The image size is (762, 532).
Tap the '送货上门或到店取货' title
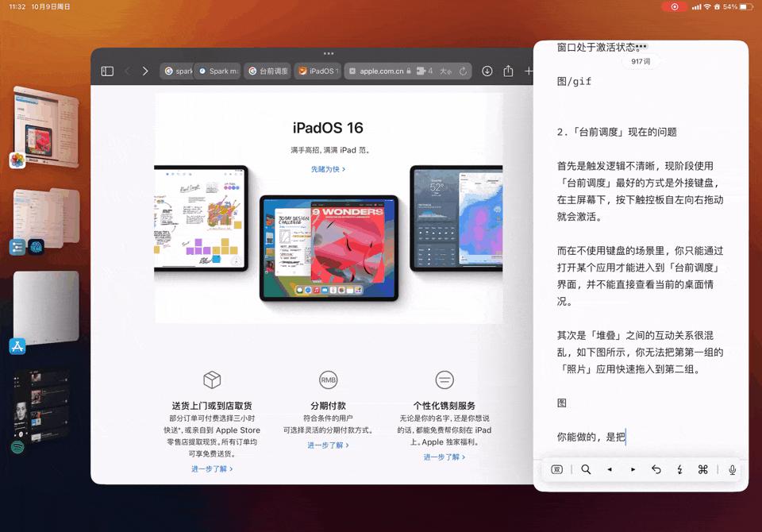(212, 406)
